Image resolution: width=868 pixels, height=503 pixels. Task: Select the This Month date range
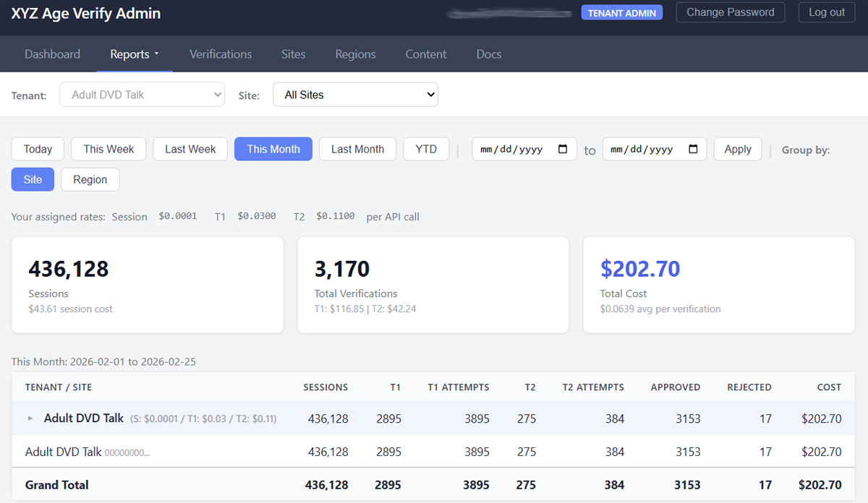pos(273,149)
